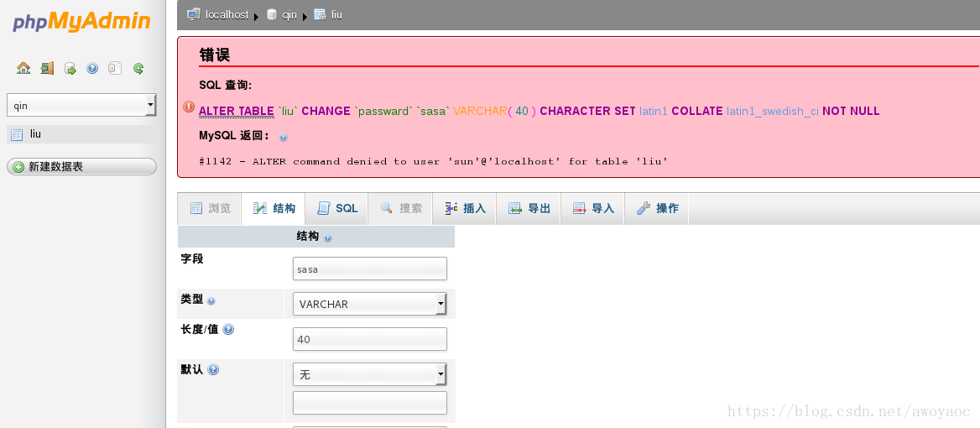Reload navigation frame green refresh icon

[x=138, y=69]
